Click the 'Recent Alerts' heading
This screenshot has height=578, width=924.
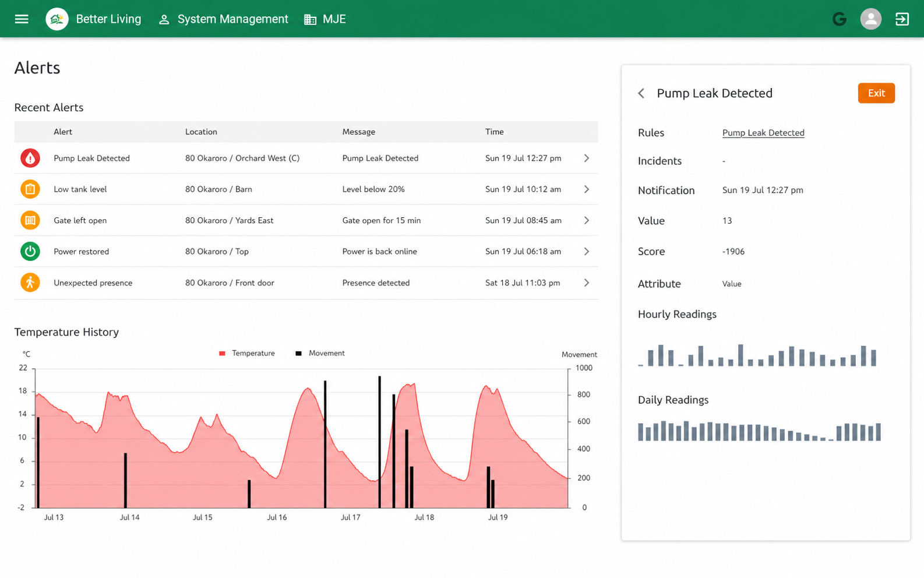click(x=49, y=108)
